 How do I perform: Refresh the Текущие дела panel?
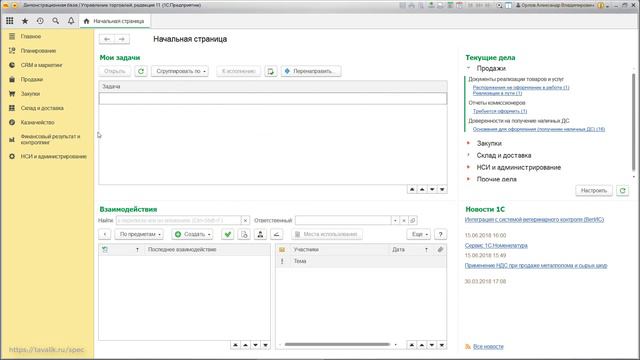(622, 191)
